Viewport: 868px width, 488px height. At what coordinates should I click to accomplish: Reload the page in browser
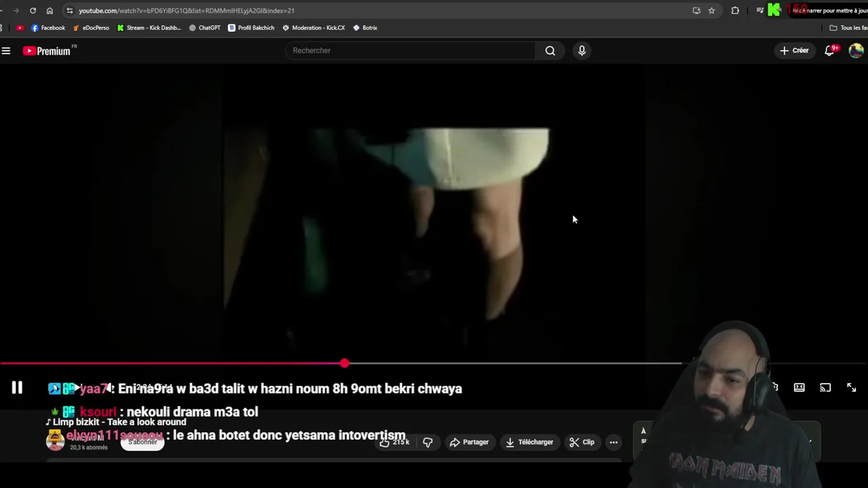[33, 11]
